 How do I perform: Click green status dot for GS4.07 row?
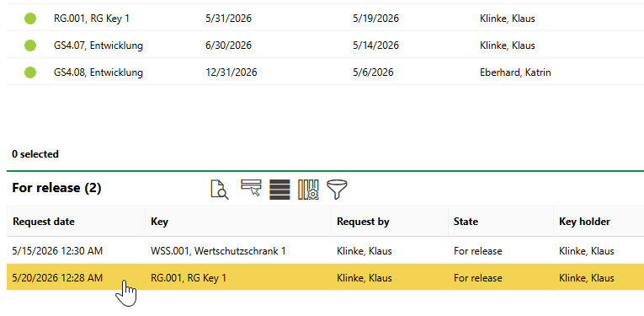30,46
